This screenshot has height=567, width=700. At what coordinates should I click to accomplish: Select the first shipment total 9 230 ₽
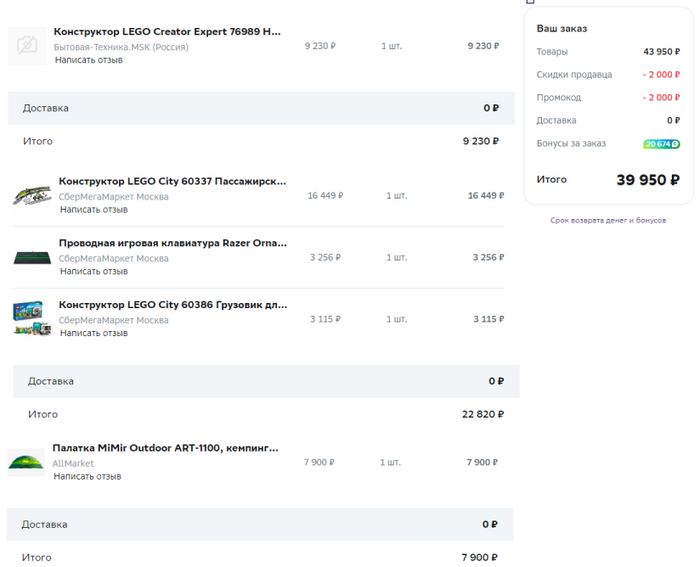(x=481, y=141)
